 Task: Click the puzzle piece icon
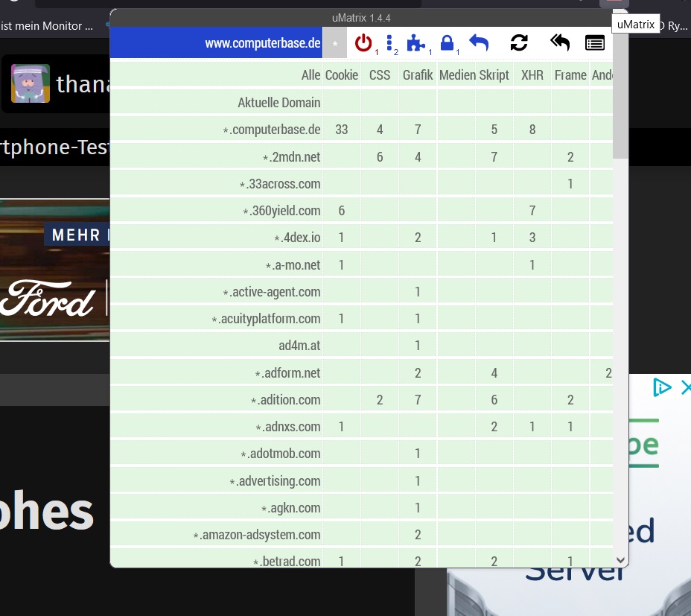click(415, 42)
